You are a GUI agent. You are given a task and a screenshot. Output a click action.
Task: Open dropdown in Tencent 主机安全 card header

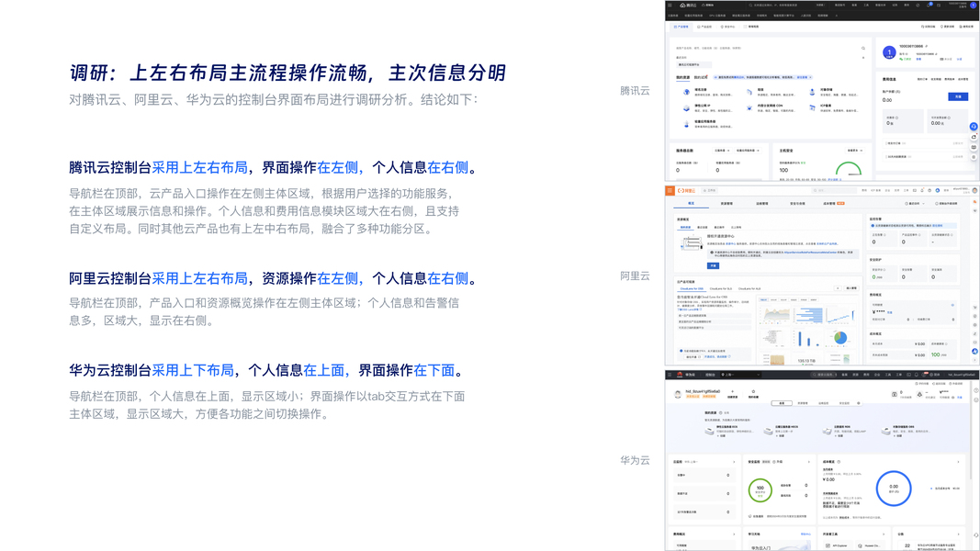855,151
